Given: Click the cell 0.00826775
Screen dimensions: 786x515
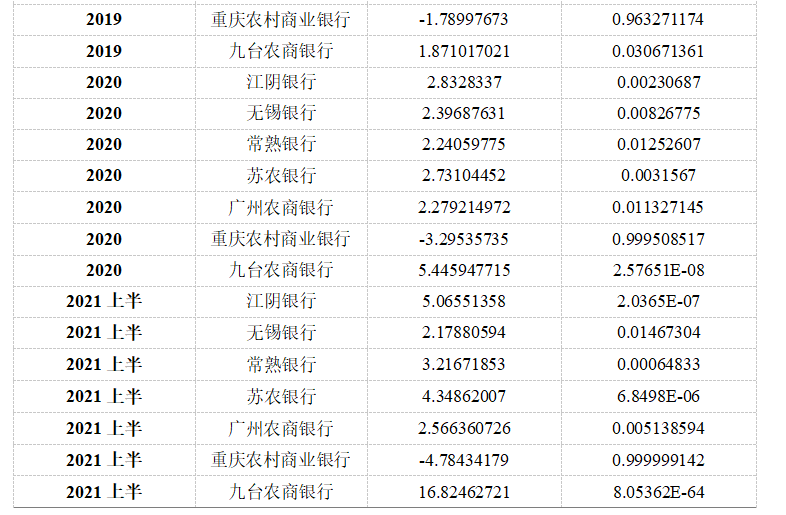Looking at the screenshot, I should (x=658, y=113).
